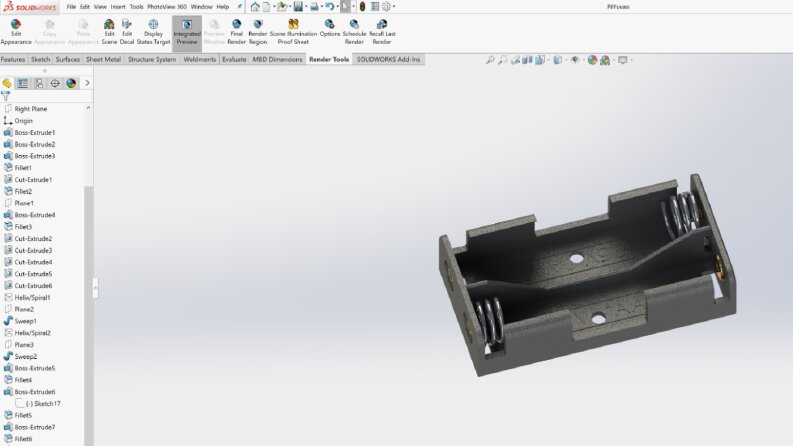Click the Print icon
Screen dimensions: 793x446
314,7
